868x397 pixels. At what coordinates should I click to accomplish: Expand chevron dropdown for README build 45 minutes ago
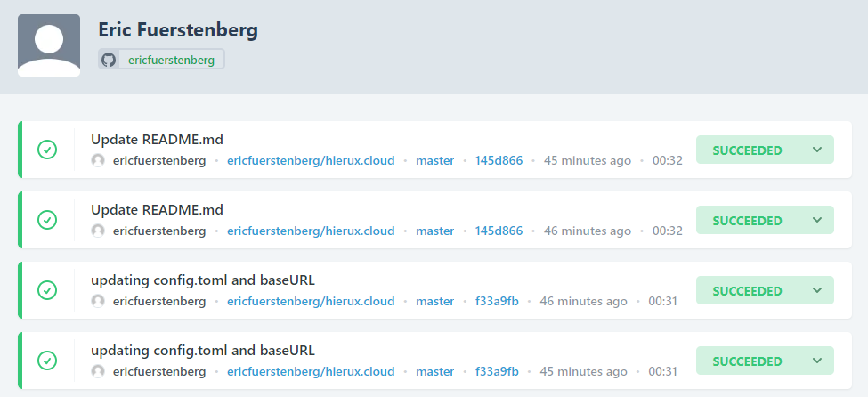point(816,150)
